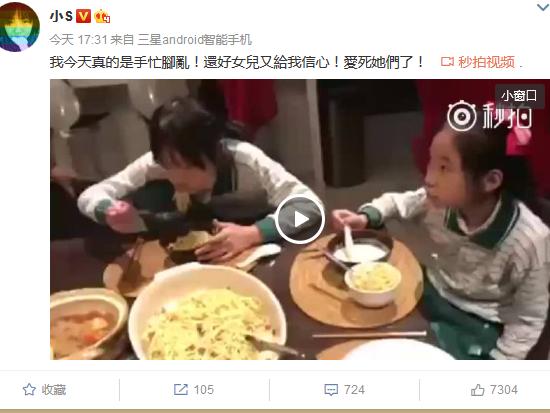Play the video with center play button
Viewport: 550px width, 413px height.
point(300,219)
